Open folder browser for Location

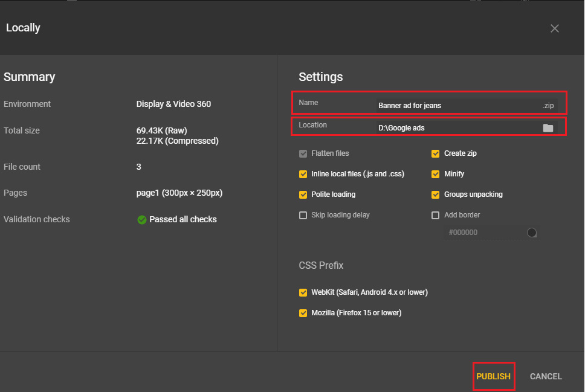[x=548, y=128]
